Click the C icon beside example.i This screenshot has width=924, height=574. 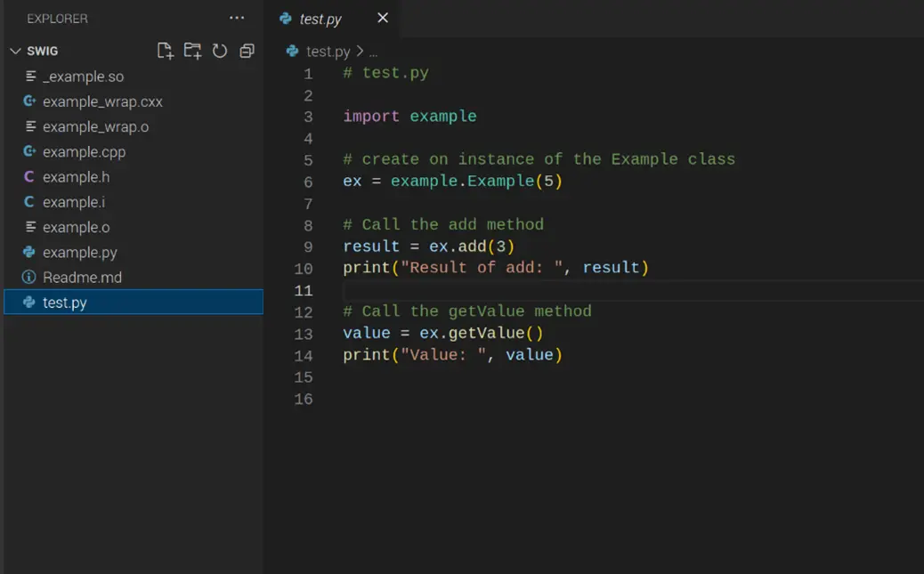tap(28, 202)
